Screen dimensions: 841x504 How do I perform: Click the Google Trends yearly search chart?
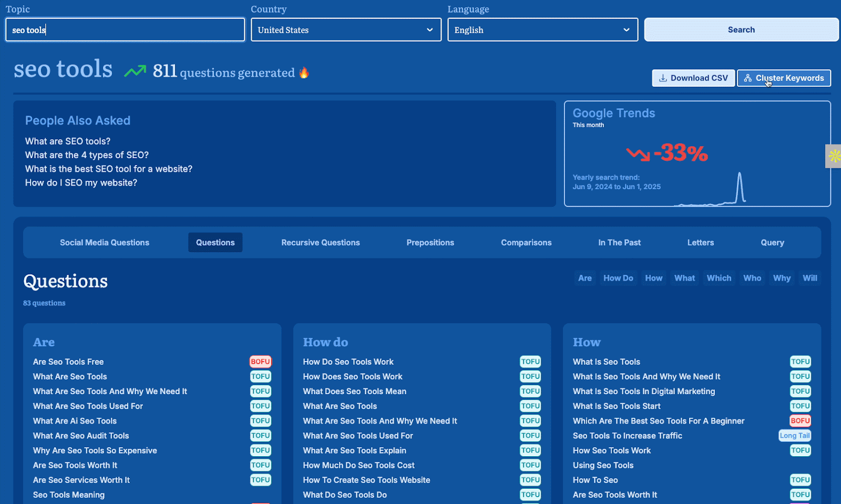point(710,188)
